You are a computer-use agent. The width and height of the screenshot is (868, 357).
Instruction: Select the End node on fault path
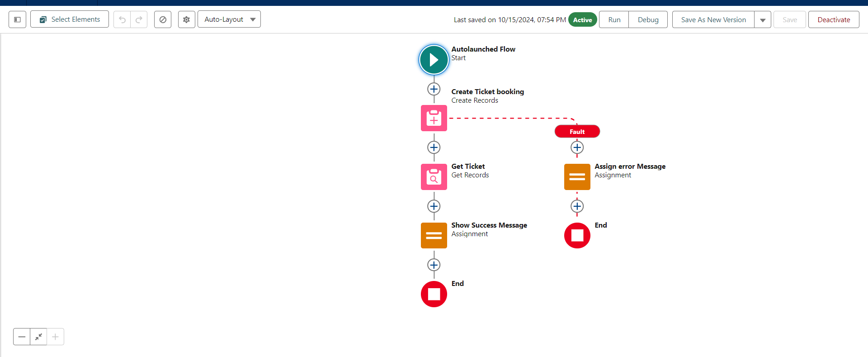tap(577, 235)
